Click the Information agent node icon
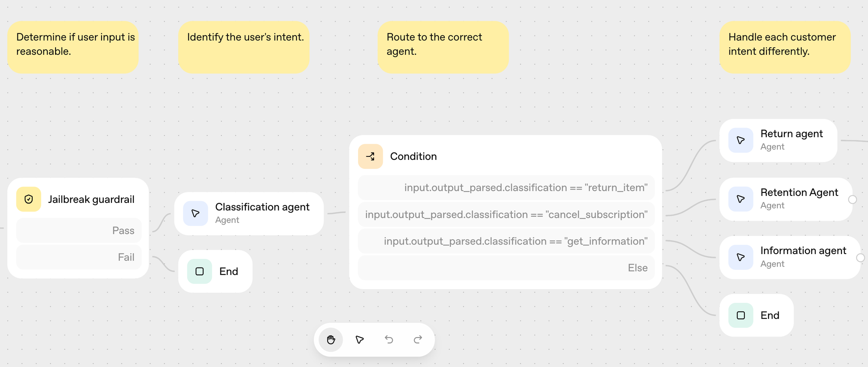 click(x=740, y=257)
